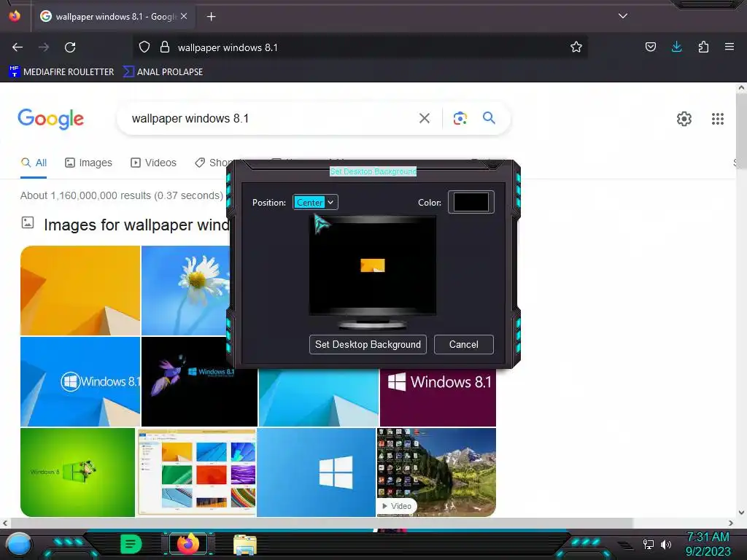747x560 pixels.
Task: Open the list all tabs chevron
Action: 623,16
